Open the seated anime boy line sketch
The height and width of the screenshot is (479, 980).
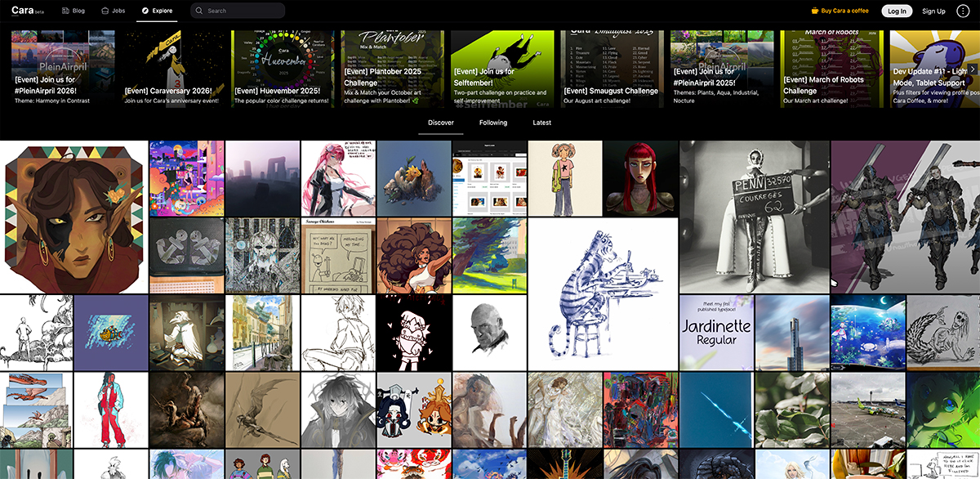[338, 333]
